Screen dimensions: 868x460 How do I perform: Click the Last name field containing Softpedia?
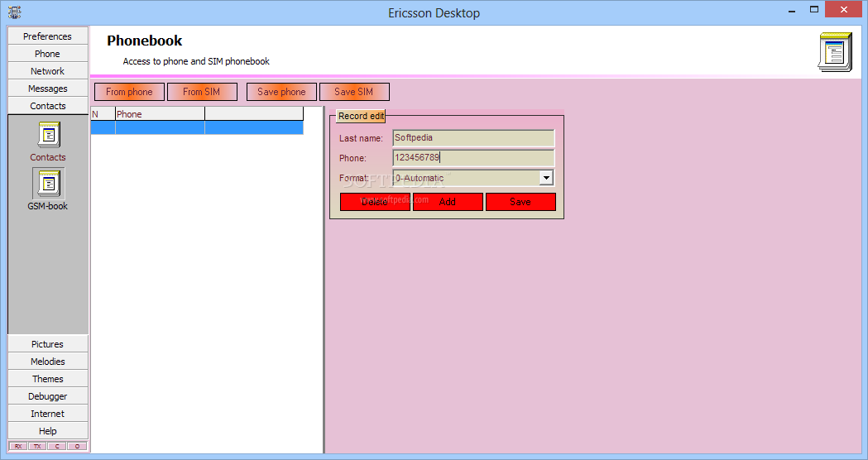(473, 138)
